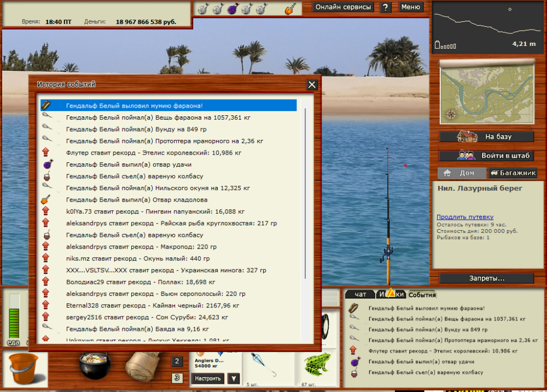Open the Запреты... button
The image size is (547, 392).
click(x=487, y=278)
